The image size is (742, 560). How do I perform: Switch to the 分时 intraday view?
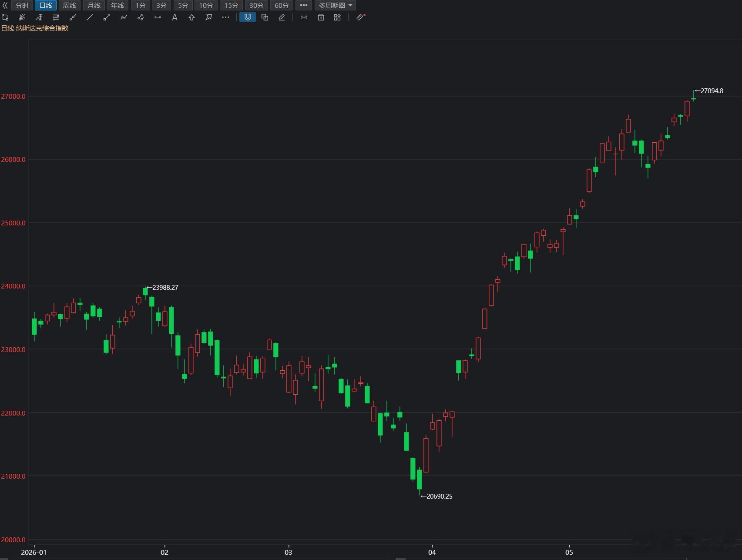pyautogui.click(x=22, y=5)
